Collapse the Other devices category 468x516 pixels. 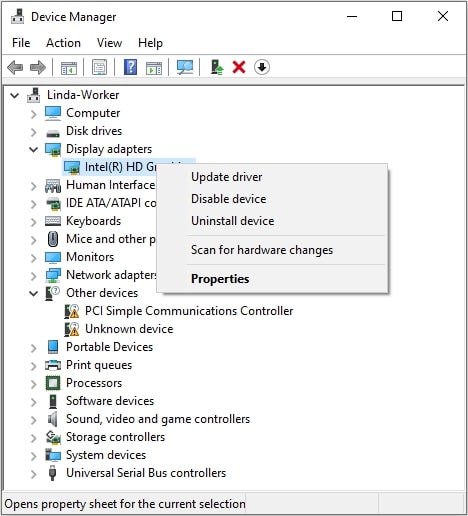(x=34, y=293)
